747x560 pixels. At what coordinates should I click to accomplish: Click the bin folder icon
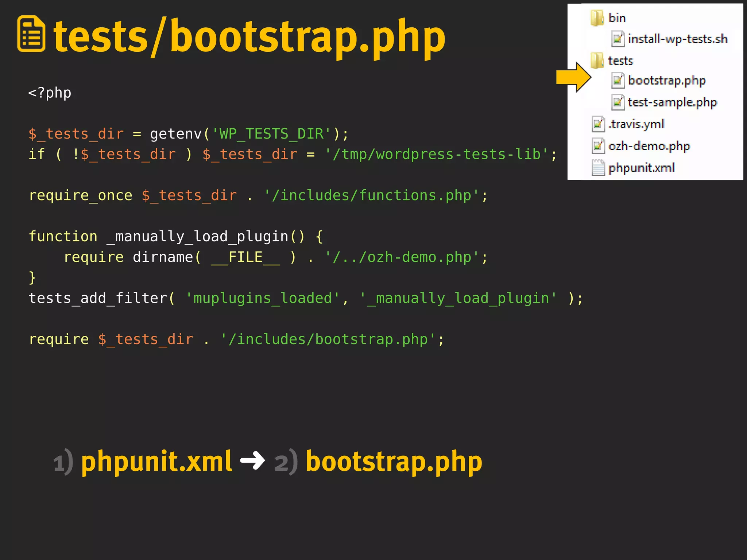597,18
